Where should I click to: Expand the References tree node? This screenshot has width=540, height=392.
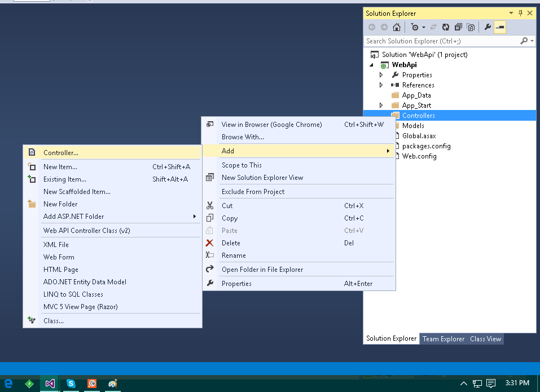click(381, 85)
